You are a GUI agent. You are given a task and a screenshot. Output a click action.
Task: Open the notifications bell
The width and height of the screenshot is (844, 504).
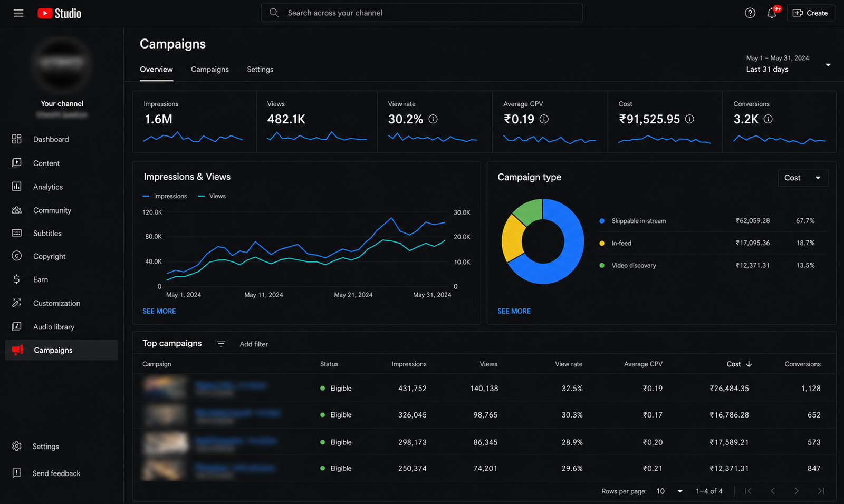(x=772, y=13)
